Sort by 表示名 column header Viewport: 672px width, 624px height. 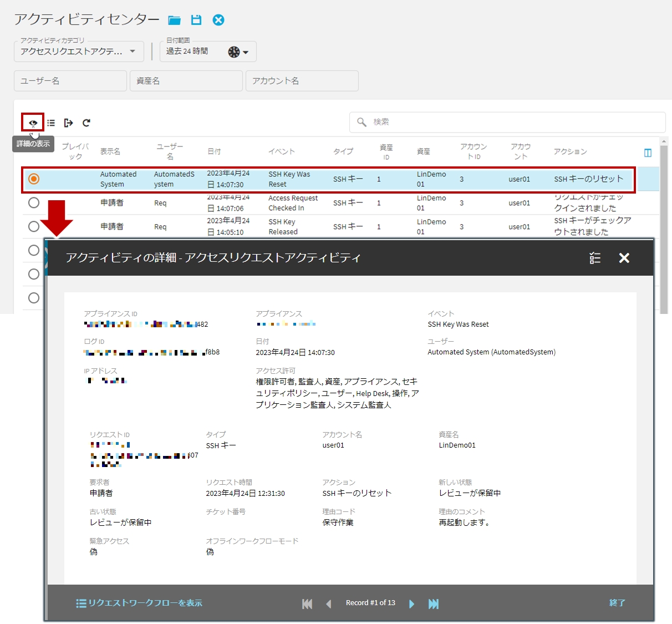pos(110,151)
